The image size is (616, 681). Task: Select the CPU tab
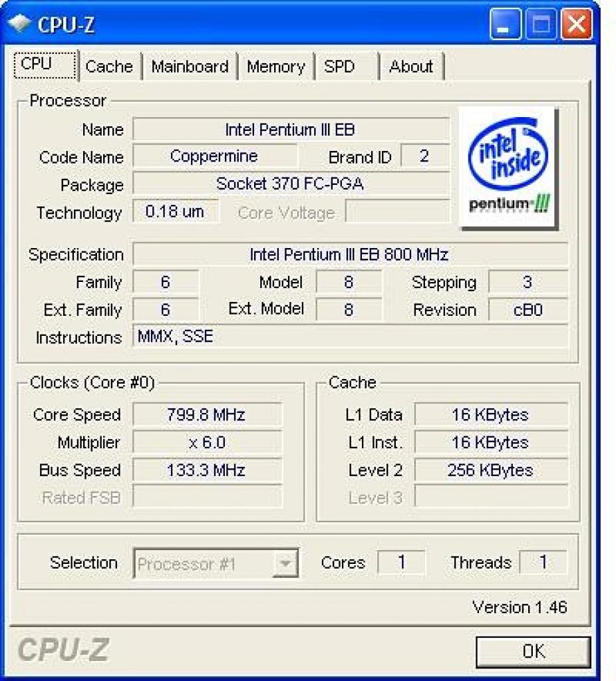pos(45,65)
